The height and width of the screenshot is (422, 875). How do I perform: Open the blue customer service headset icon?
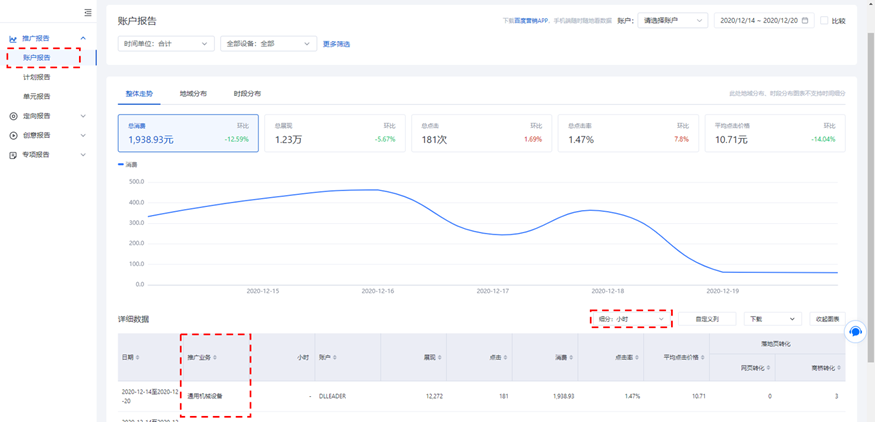(x=855, y=331)
